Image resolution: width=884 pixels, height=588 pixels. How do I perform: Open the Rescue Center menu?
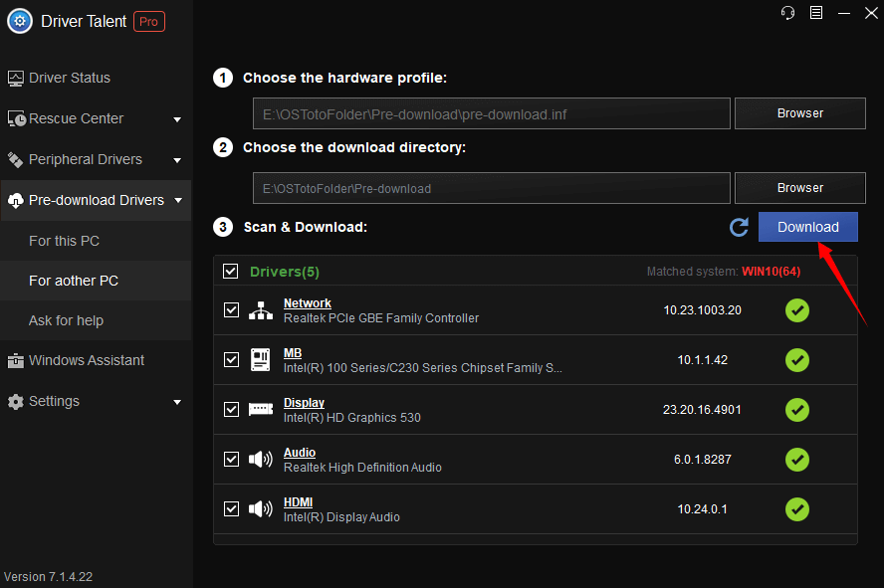pos(96,118)
